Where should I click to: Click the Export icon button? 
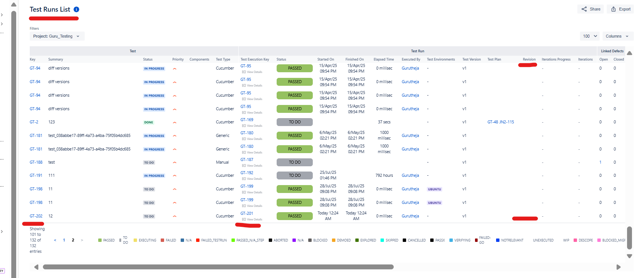point(614,9)
